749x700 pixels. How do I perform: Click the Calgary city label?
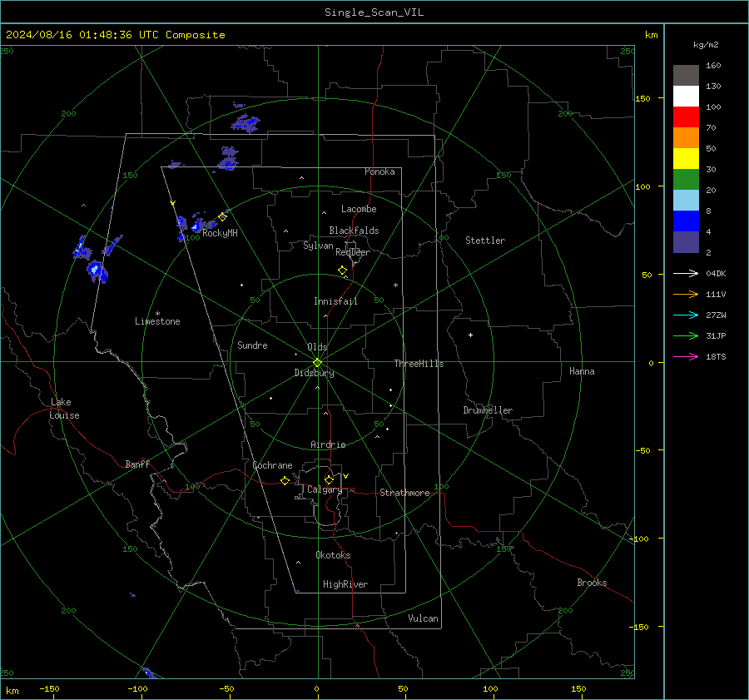[x=325, y=489]
